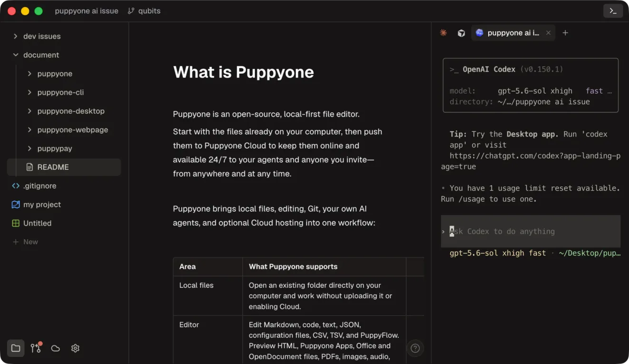Click the Local files table cell
Image resolution: width=629 pixels, height=364 pixels.
coord(208,295)
